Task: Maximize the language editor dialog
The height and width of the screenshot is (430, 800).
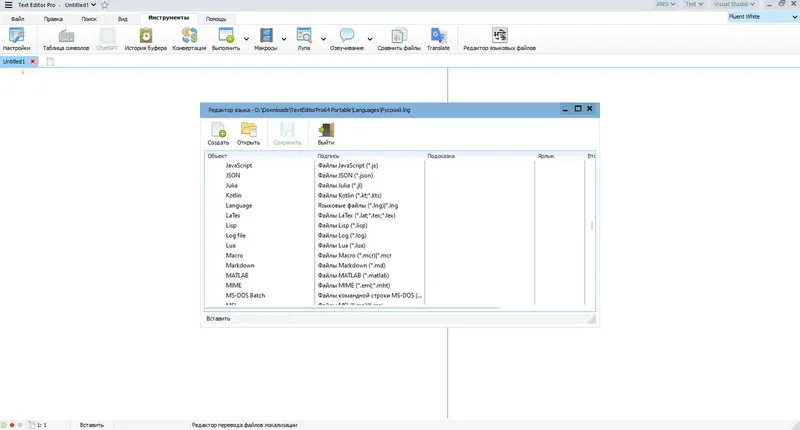Action: pos(578,109)
